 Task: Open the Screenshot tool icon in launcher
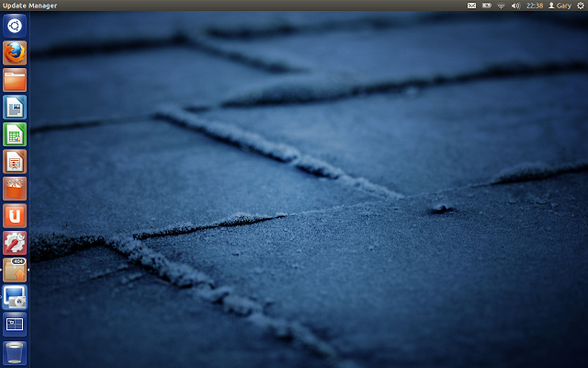pos(15,297)
